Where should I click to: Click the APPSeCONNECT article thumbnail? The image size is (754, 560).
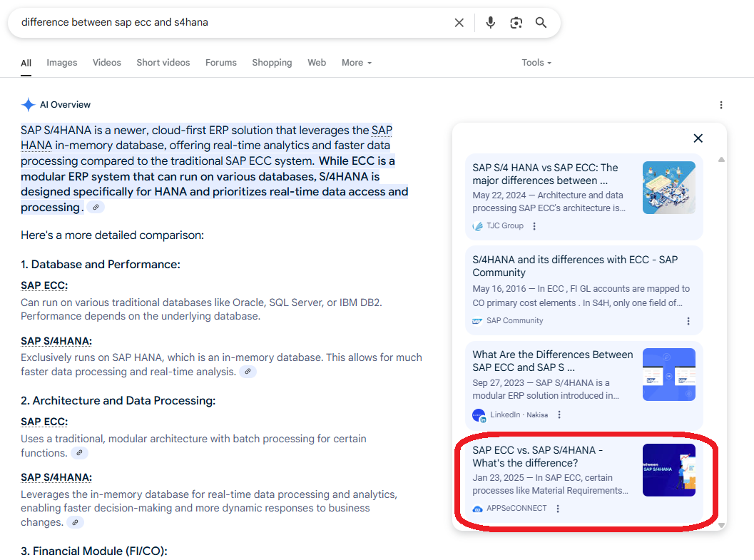pyautogui.click(x=669, y=470)
